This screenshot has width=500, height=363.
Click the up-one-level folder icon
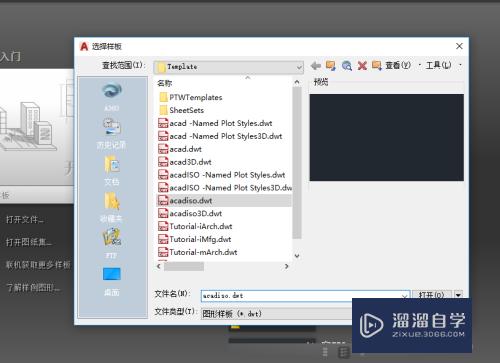331,66
